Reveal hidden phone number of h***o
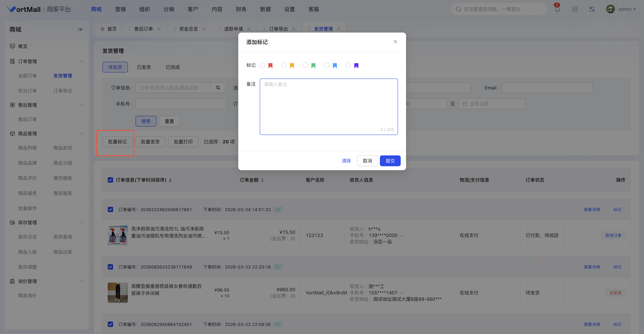This screenshot has width=644, height=334. click(x=402, y=235)
